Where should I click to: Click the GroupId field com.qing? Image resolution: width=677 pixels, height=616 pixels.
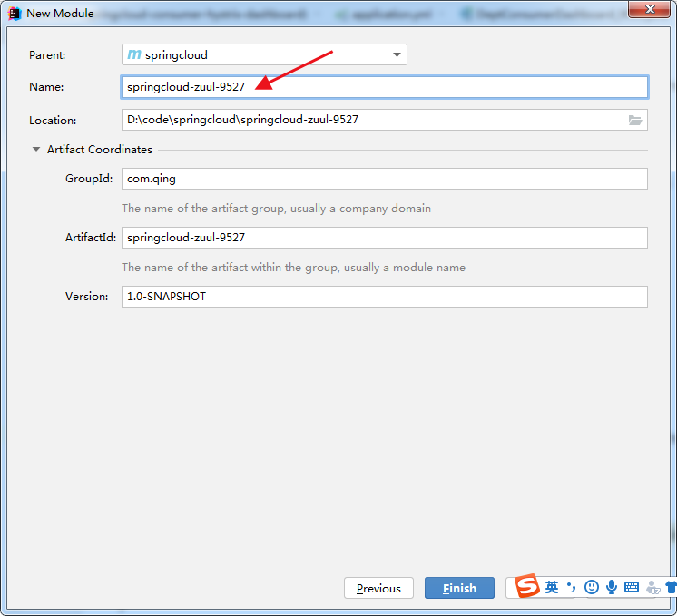(x=384, y=179)
